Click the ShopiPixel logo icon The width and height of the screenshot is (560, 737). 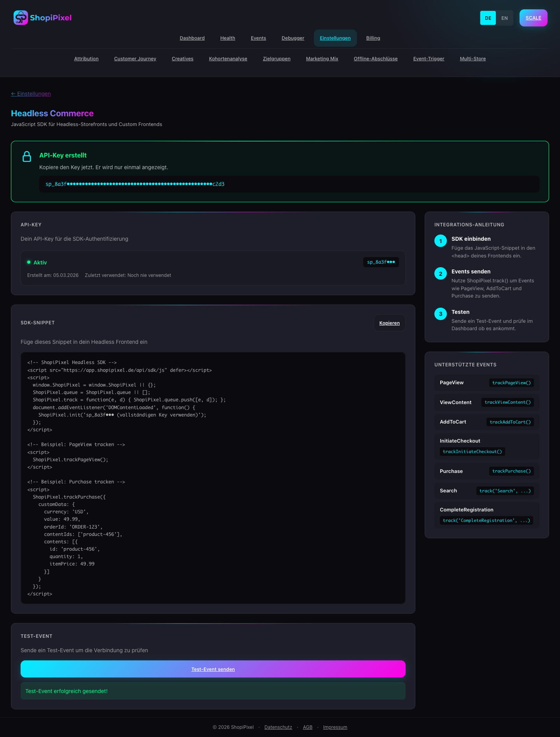click(21, 18)
